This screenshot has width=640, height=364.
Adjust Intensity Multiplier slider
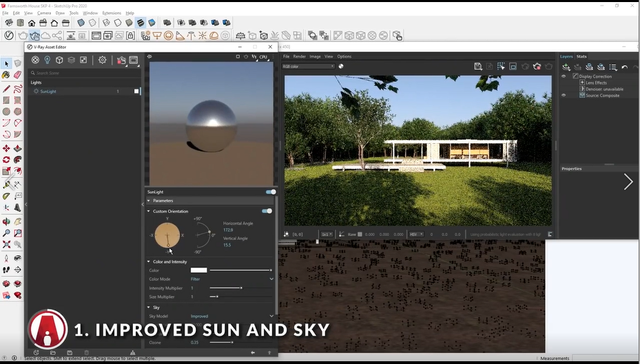point(241,288)
